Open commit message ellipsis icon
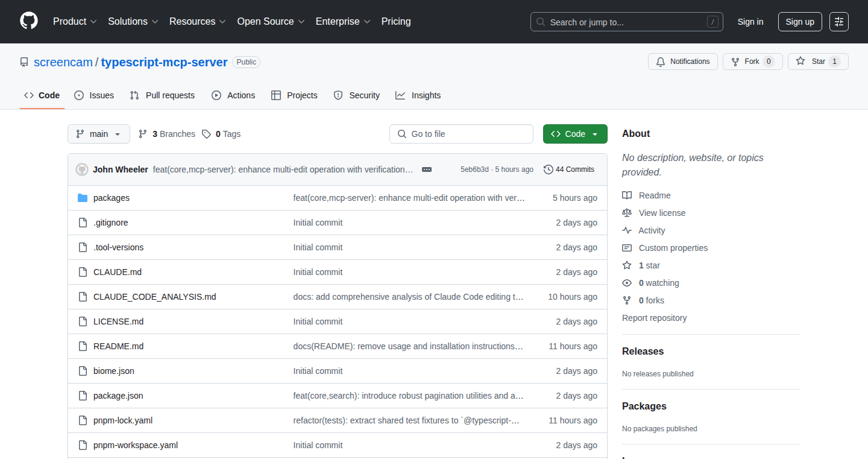The width and height of the screenshot is (868, 459). (x=427, y=169)
